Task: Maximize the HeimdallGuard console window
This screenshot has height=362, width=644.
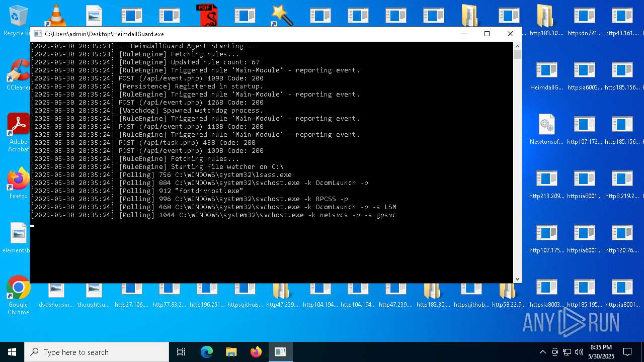Action: (x=487, y=34)
